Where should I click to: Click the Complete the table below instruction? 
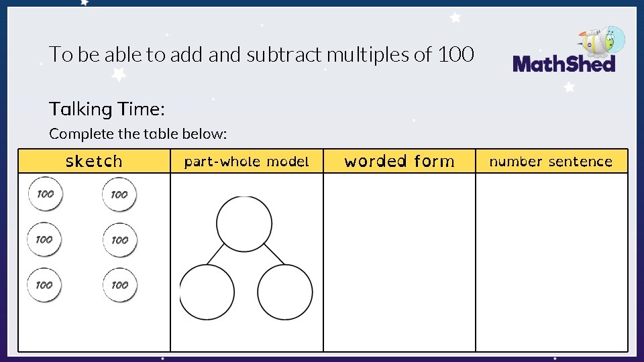(138, 134)
